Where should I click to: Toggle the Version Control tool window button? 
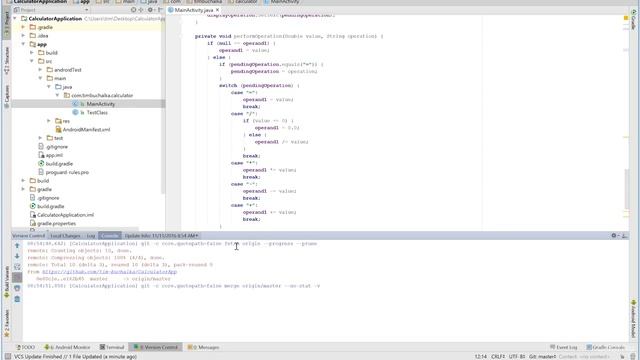pyautogui.click(x=156, y=347)
